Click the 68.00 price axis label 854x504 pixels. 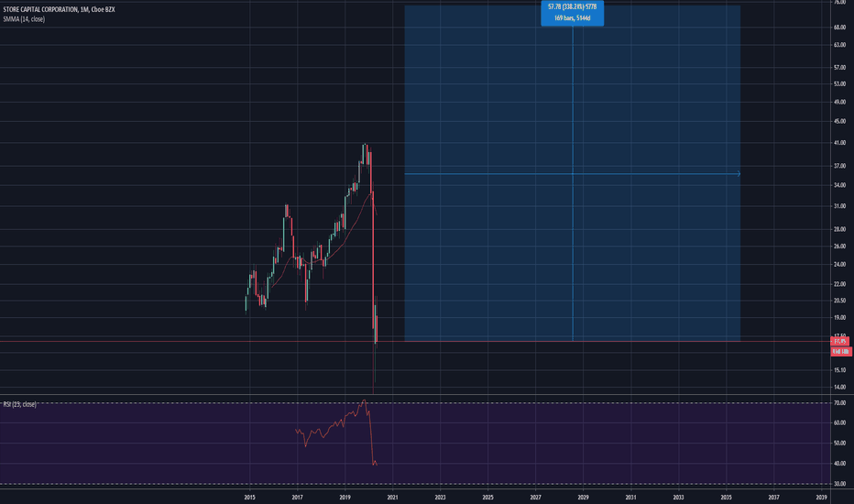click(x=839, y=27)
